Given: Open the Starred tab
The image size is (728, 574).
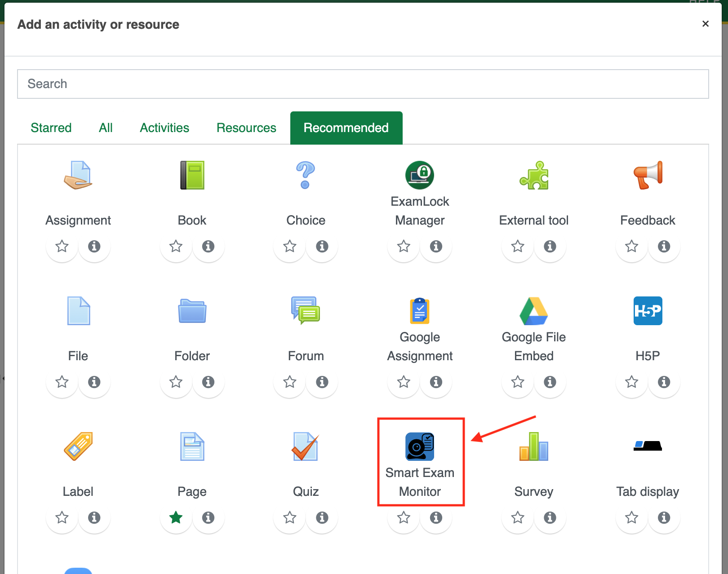Looking at the screenshot, I should tap(51, 128).
